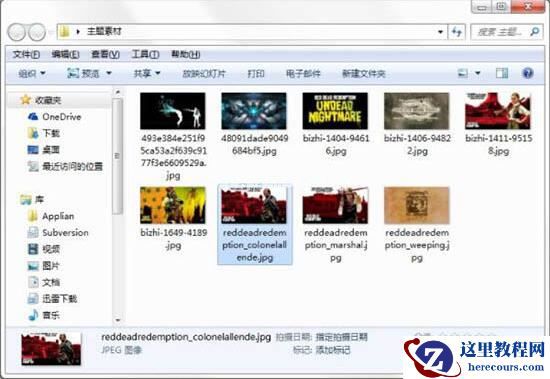
Task: Select the 下载 folder icon
Action: tap(33, 133)
